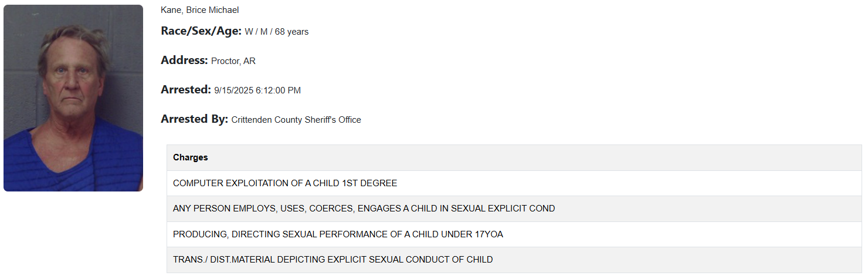Click the Race/Sex/Age label
Image resolution: width=868 pixels, height=279 pixels.
(201, 31)
